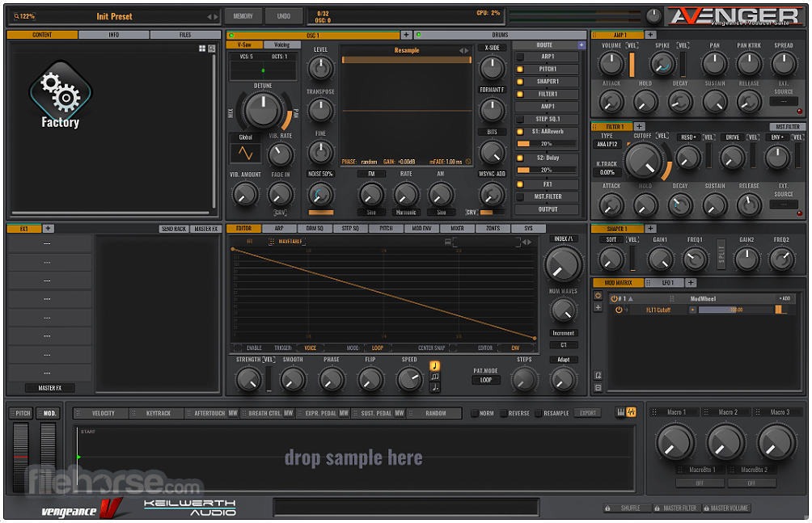Click the SEND RACK button

(x=174, y=229)
